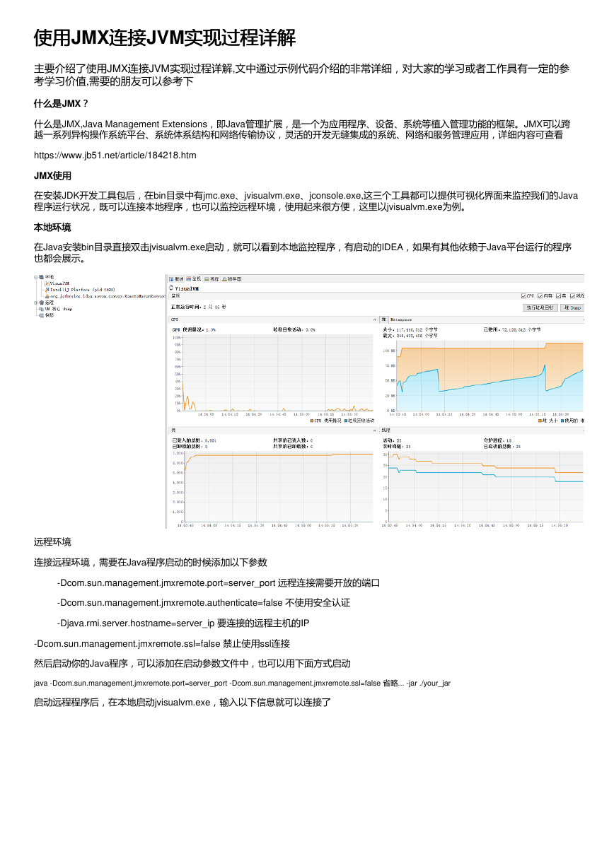614x868 pixels.
Task: Open the 线程 (Threads) tab
Action: pyautogui.click(x=212, y=279)
